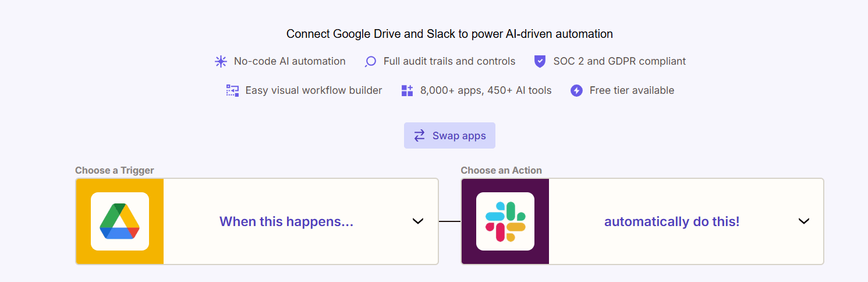Click '8,000+ apps, 450+ AI tools' text
This screenshot has width=868, height=282.
(x=486, y=90)
